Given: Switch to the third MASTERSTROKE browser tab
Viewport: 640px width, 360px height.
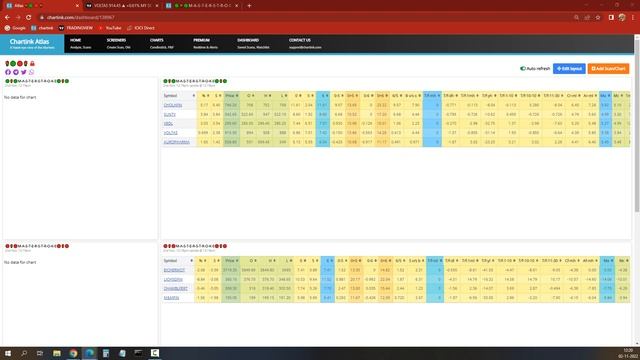Looking at the screenshot, I should coord(201,6).
